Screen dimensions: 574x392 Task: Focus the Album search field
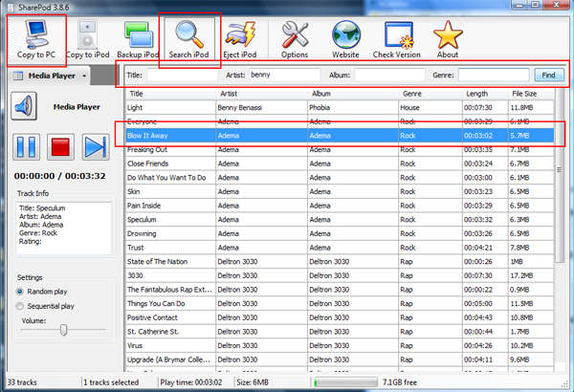pyautogui.click(x=389, y=75)
